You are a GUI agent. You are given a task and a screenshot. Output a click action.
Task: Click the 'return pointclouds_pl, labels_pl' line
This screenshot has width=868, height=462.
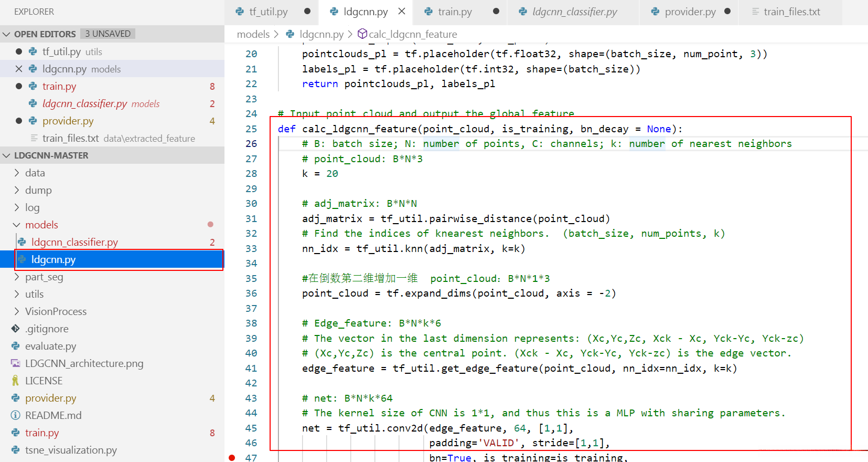click(399, 83)
